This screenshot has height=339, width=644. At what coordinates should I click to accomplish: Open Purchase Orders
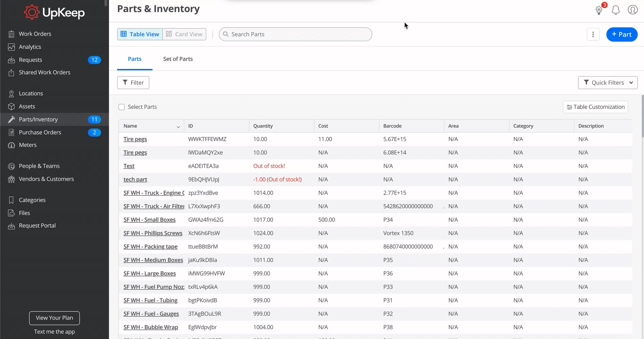tap(39, 132)
